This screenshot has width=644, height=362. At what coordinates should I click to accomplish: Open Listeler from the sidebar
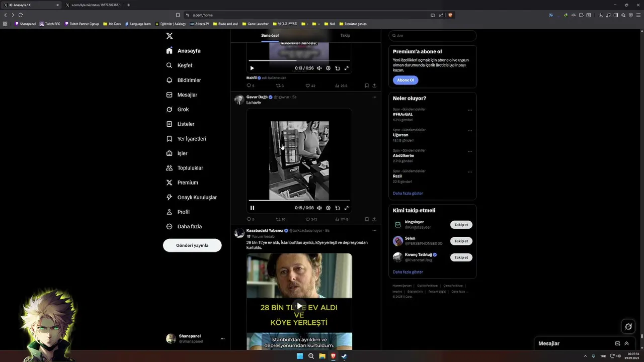point(180,124)
